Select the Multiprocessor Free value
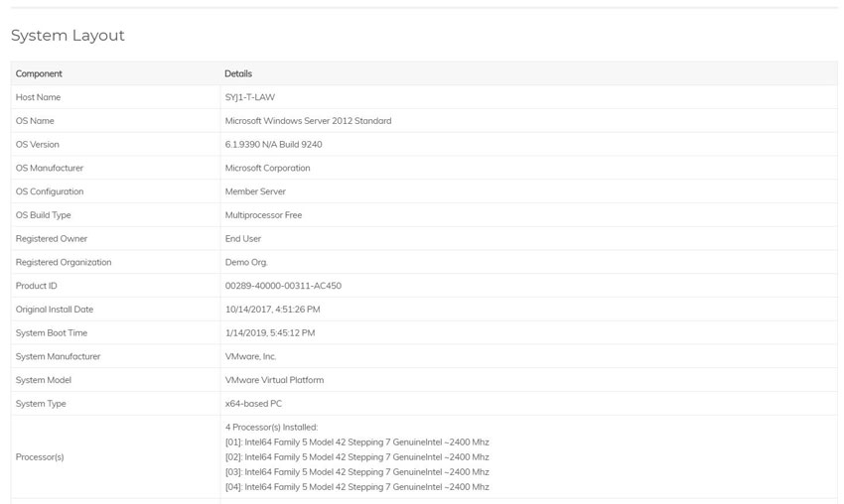Image resolution: width=844 pixels, height=504 pixels. coord(263,215)
